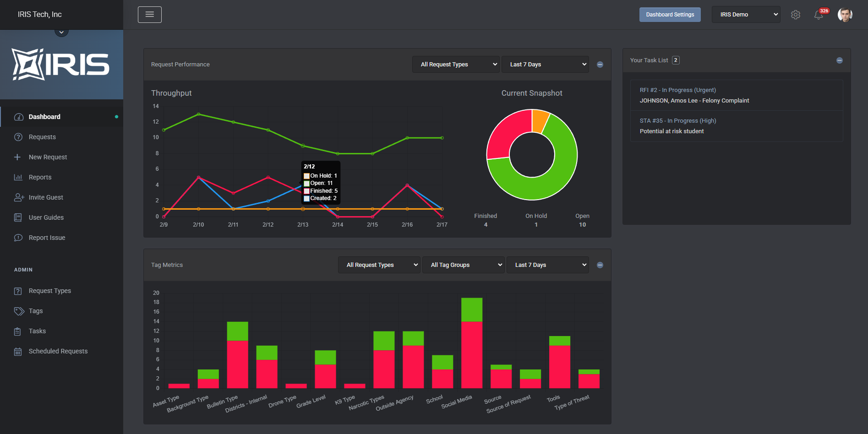Screen dimensions: 868x434
Task: Click the Tags label icon
Action: tap(19, 311)
